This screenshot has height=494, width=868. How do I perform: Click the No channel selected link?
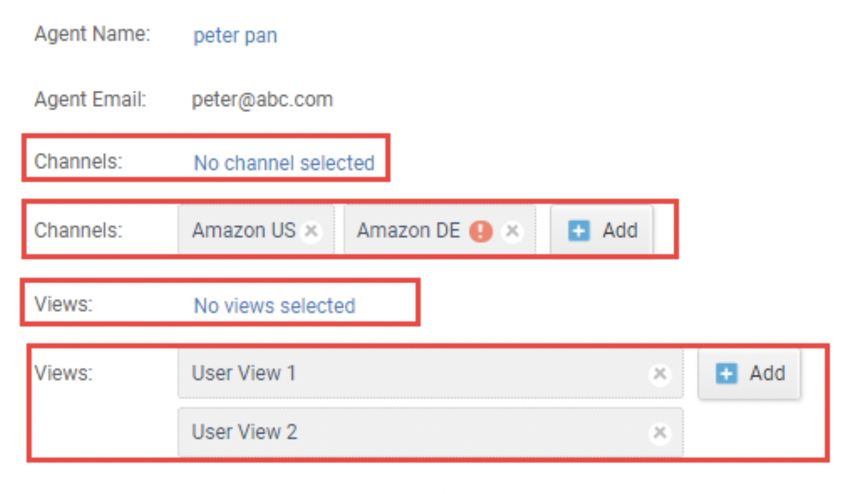tap(284, 163)
